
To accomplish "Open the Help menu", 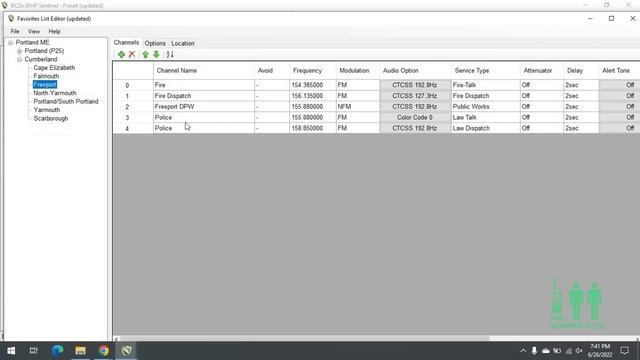I will tap(54, 31).
